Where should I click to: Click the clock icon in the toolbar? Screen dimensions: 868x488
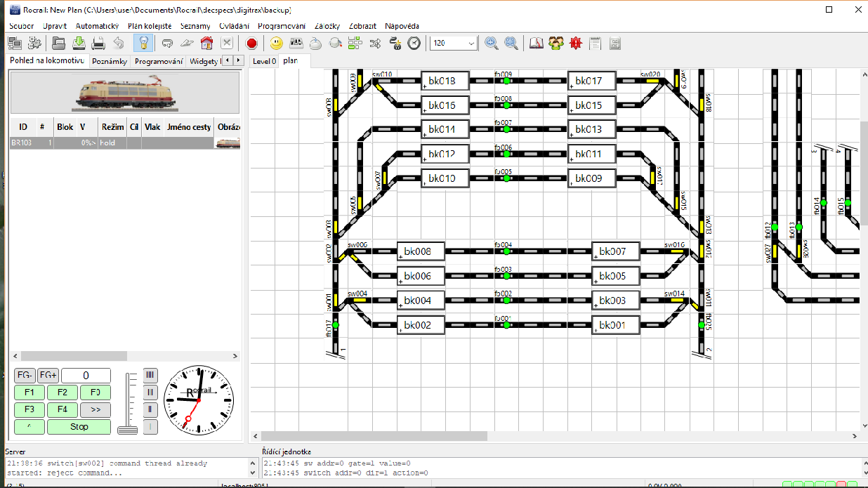(414, 43)
